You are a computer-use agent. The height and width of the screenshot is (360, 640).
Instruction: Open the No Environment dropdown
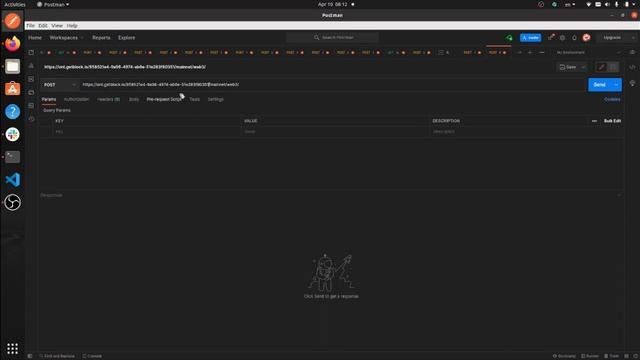click(588, 52)
